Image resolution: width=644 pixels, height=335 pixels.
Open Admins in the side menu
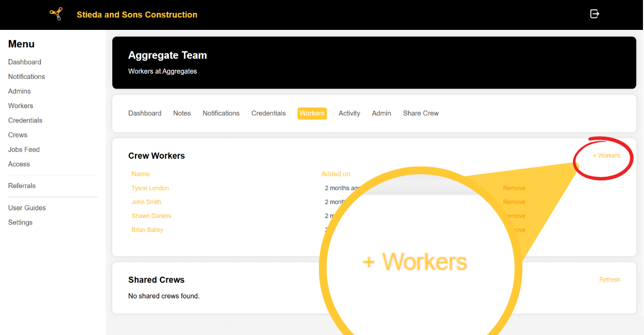[x=20, y=91]
